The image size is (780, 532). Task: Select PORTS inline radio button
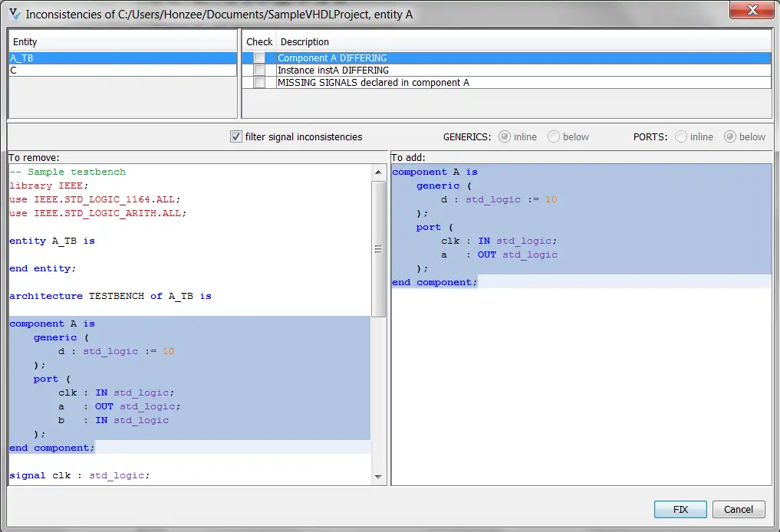point(680,136)
